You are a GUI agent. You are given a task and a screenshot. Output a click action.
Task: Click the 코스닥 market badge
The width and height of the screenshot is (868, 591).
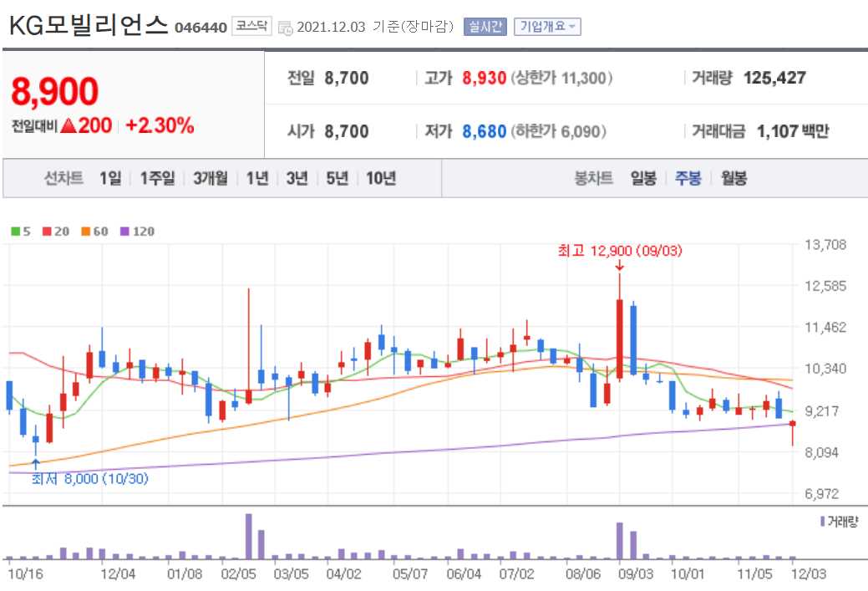pyautogui.click(x=251, y=26)
